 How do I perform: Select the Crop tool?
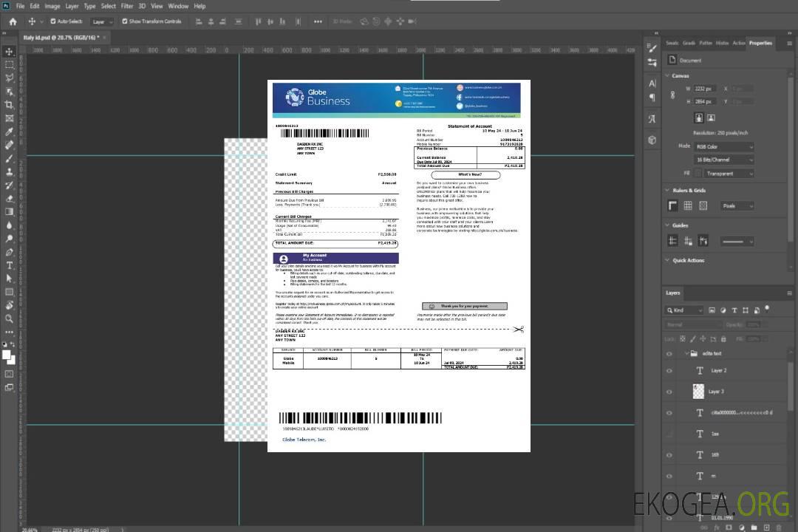(9, 105)
